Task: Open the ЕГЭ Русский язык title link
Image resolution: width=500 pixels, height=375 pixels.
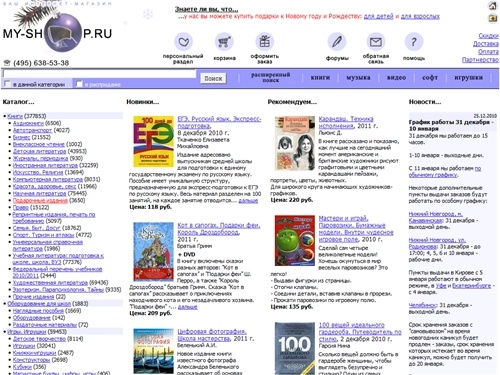Action: pos(219,122)
